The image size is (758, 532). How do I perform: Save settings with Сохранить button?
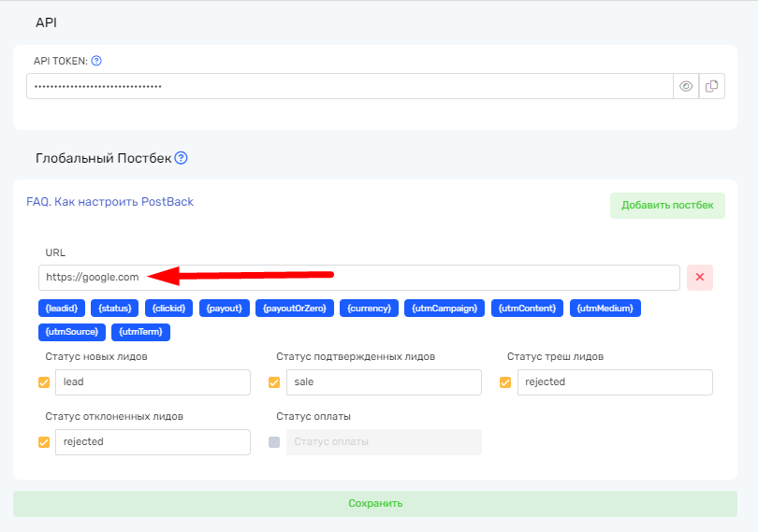tap(375, 503)
